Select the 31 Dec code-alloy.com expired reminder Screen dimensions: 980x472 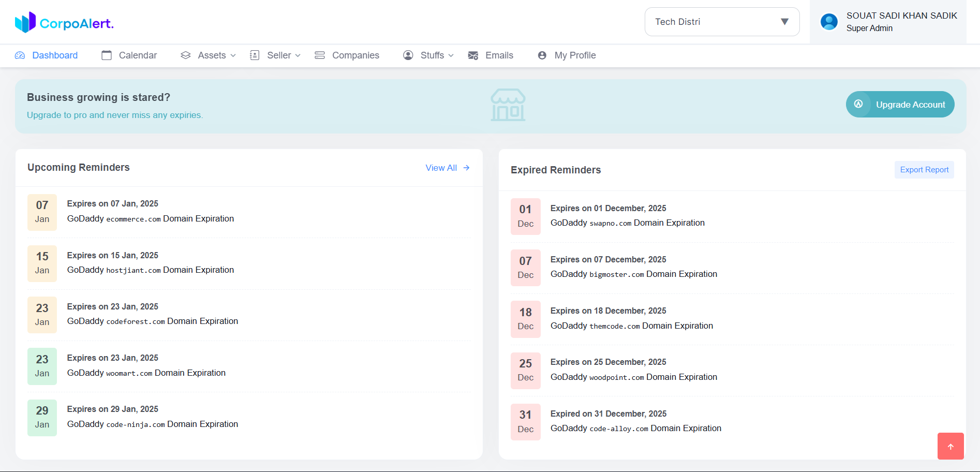click(x=635, y=421)
